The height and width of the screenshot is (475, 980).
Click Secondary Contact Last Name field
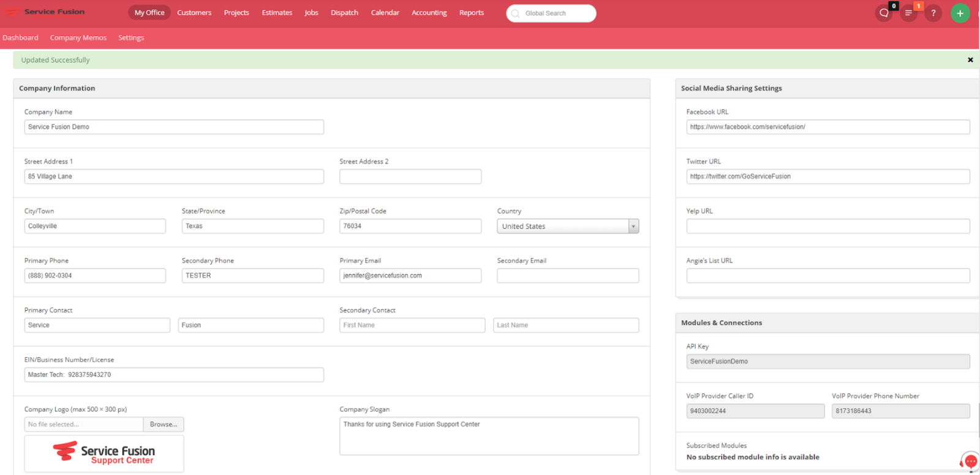pyautogui.click(x=566, y=325)
